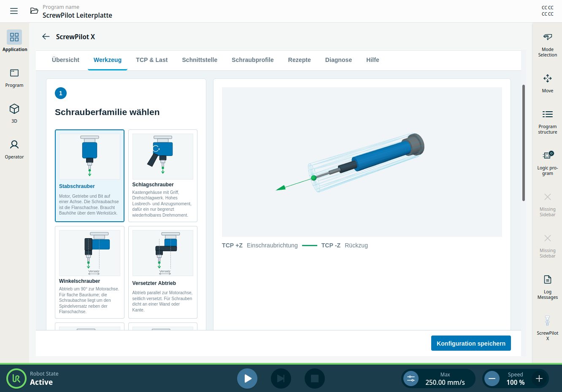Switch to the Übersicht tab
562x392 pixels.
[65, 60]
